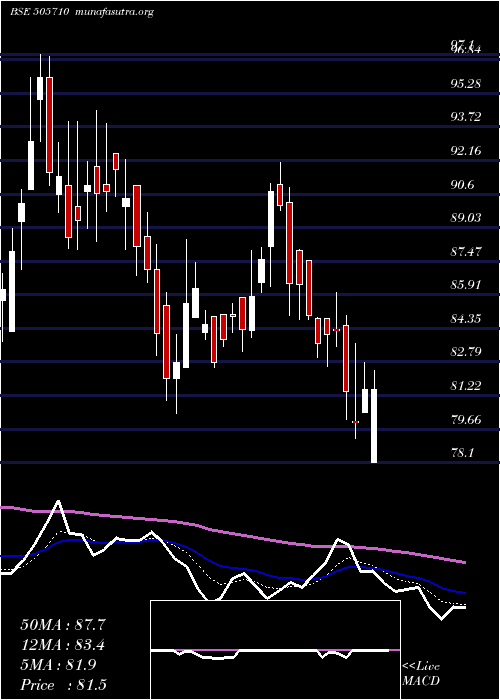Select the 79.66 price axis label
Screen dimensions: 500x700
(x=466, y=420)
